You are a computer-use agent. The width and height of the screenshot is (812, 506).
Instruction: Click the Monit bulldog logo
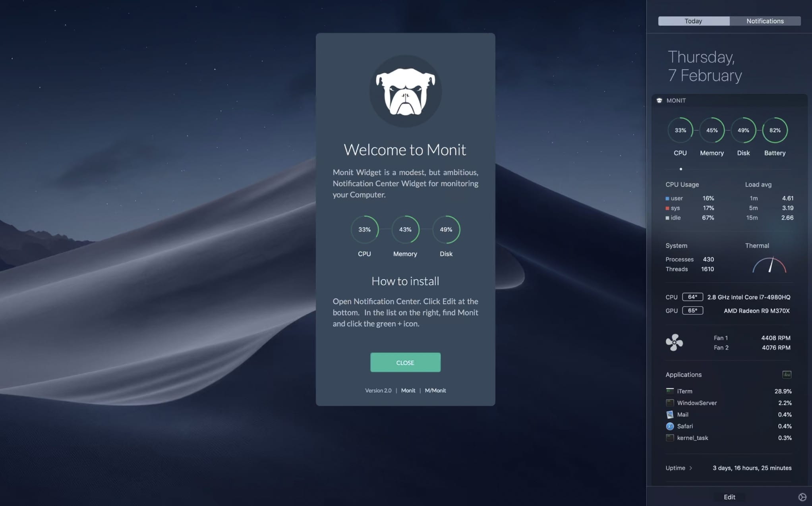pyautogui.click(x=405, y=91)
